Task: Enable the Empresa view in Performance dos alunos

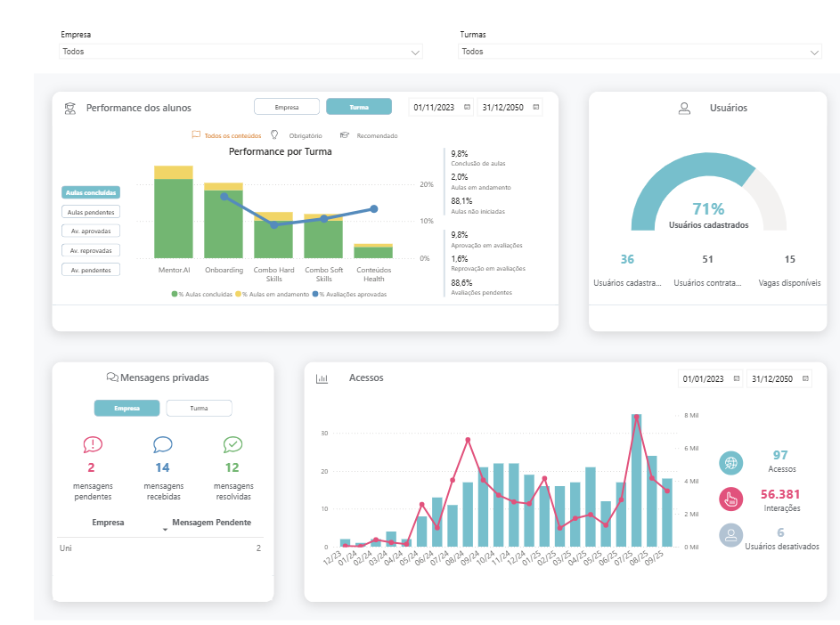Action: [x=287, y=105]
